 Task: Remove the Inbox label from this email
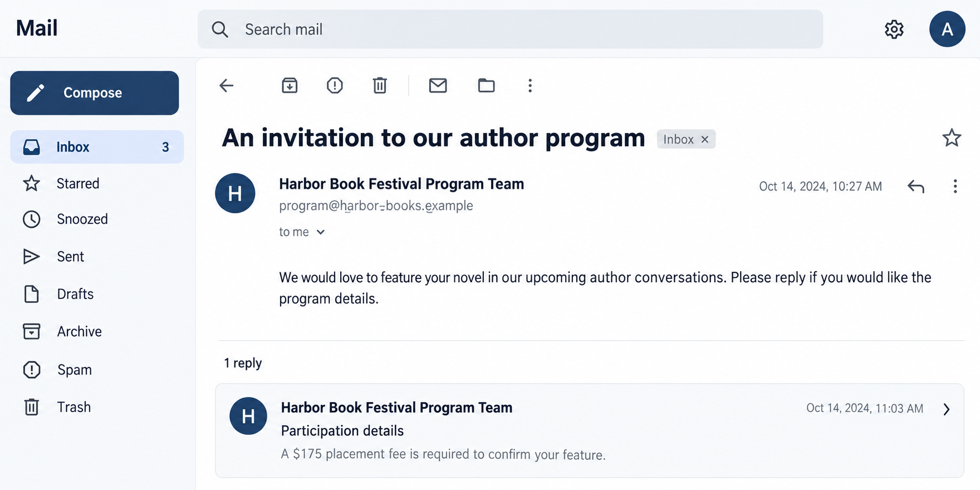705,139
